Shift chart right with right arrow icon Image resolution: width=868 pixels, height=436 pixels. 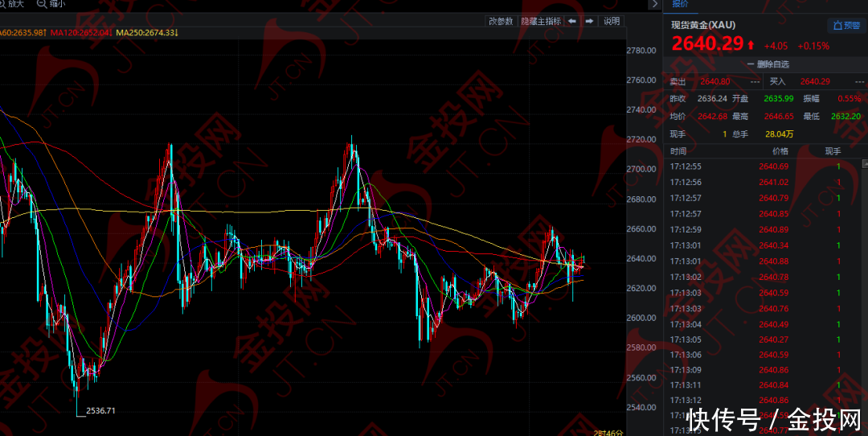coord(589,21)
